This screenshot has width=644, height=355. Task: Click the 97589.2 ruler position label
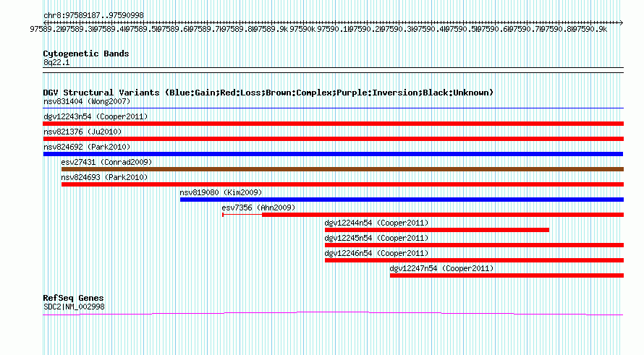(46, 29)
